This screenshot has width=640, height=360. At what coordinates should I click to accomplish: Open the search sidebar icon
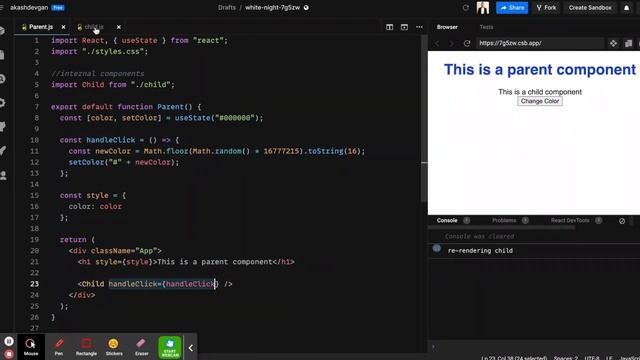pos(2,79)
